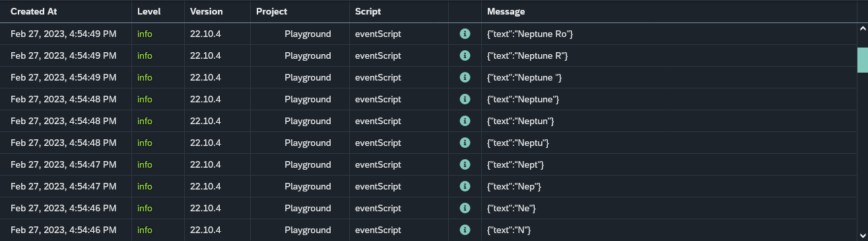Select message {"text":"Neptune"}
Viewport: 868px width, 241px height.
coord(523,99)
